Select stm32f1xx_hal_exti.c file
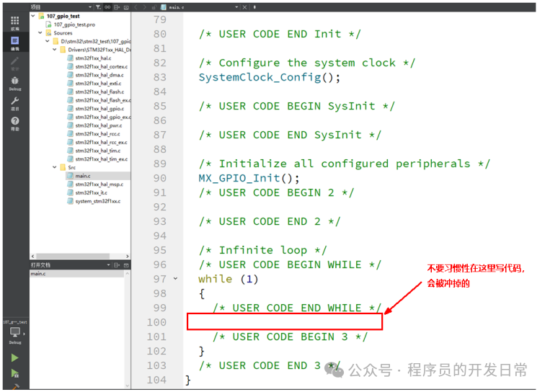This screenshot has height=392, width=545. [98, 84]
